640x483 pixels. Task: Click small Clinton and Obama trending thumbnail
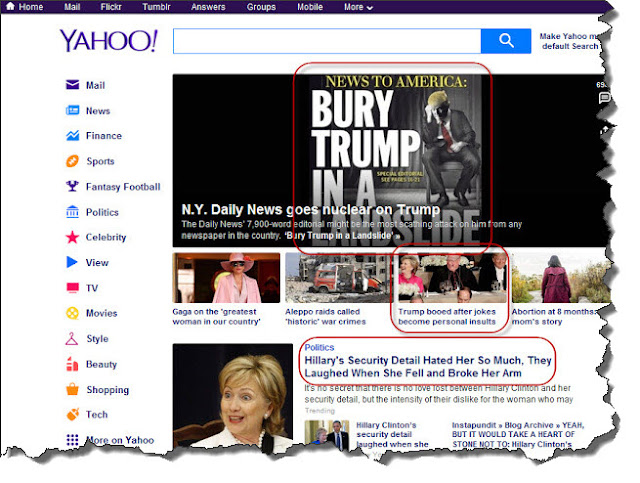coord(327,434)
